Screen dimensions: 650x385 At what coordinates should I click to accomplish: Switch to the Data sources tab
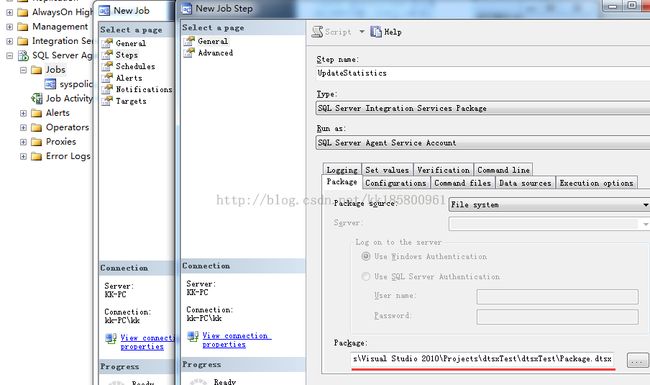[x=525, y=183]
